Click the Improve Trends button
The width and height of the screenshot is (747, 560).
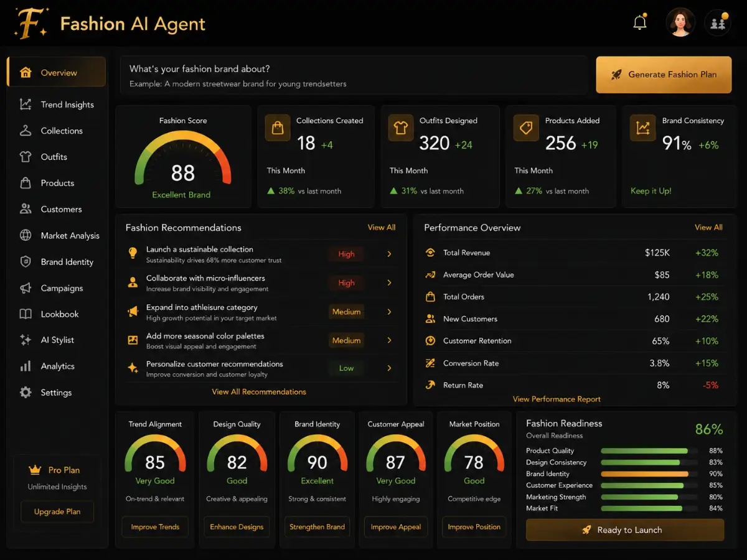(x=155, y=526)
